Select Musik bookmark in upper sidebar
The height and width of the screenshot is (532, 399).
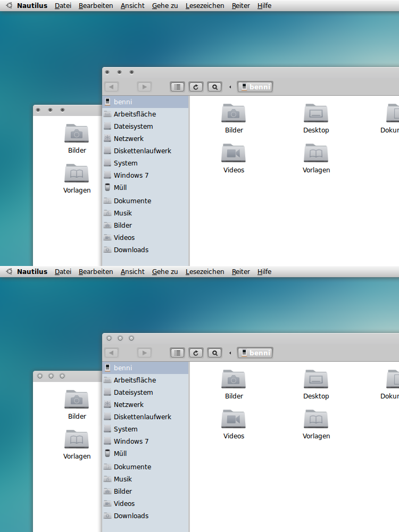click(145, 213)
